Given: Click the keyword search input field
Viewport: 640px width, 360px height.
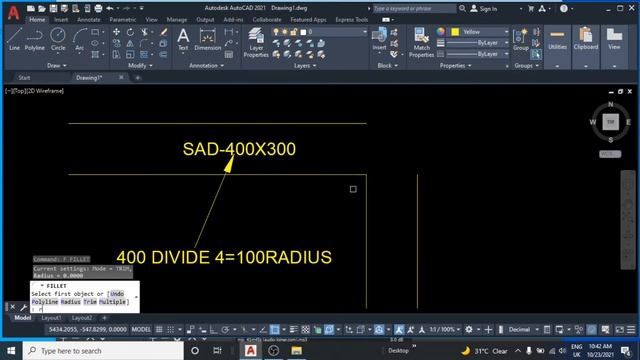Looking at the screenshot, I should 414,9.
